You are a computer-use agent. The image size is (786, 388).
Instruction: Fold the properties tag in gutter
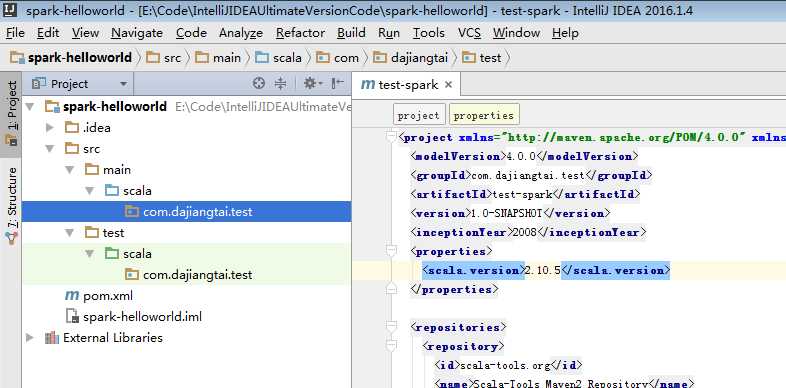391,250
